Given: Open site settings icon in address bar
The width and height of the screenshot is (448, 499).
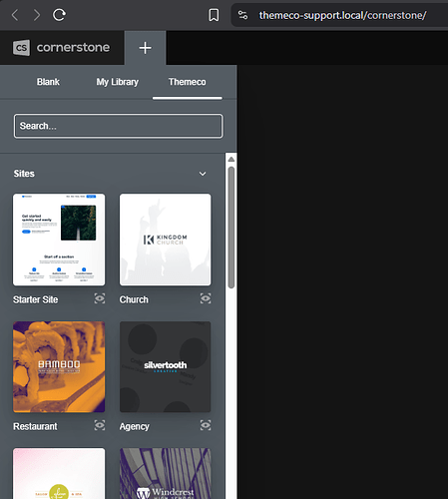Looking at the screenshot, I should pyautogui.click(x=242, y=15).
